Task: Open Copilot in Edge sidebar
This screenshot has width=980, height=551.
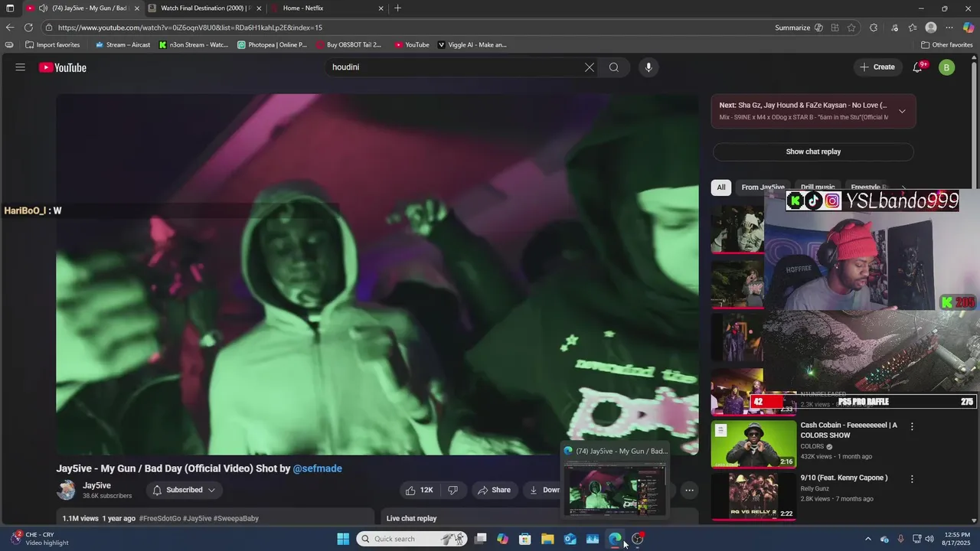Action: pyautogui.click(x=969, y=28)
